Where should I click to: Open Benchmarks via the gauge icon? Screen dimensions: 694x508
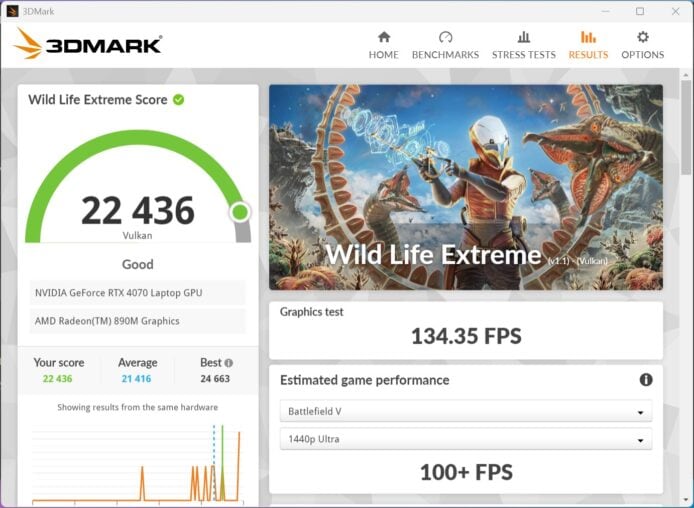(x=445, y=37)
